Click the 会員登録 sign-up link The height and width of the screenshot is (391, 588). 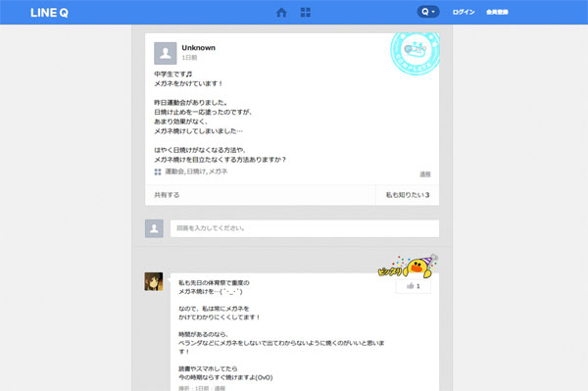(497, 12)
